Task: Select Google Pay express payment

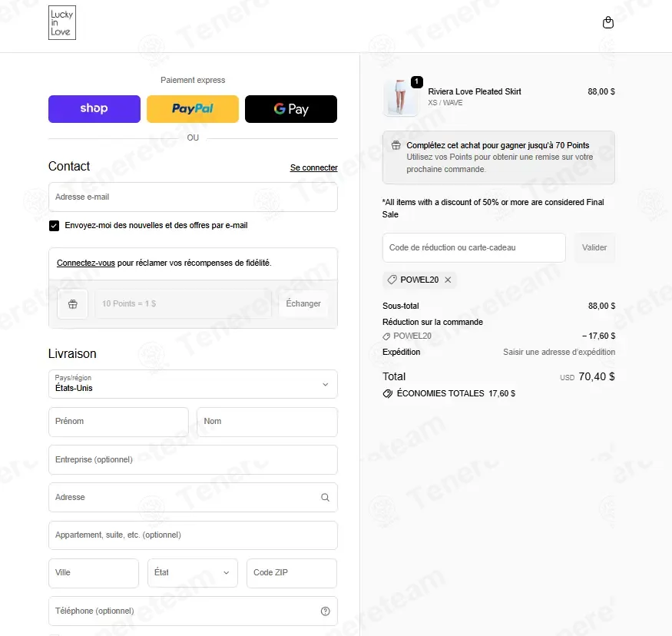Action: click(291, 109)
